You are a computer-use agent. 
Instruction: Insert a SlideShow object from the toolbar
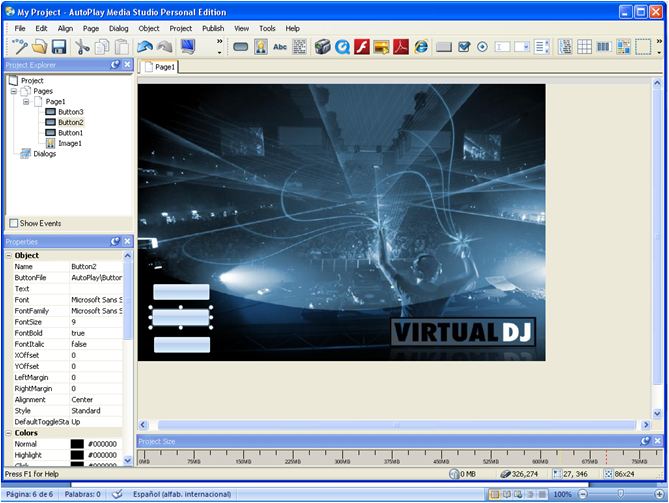[x=381, y=47]
